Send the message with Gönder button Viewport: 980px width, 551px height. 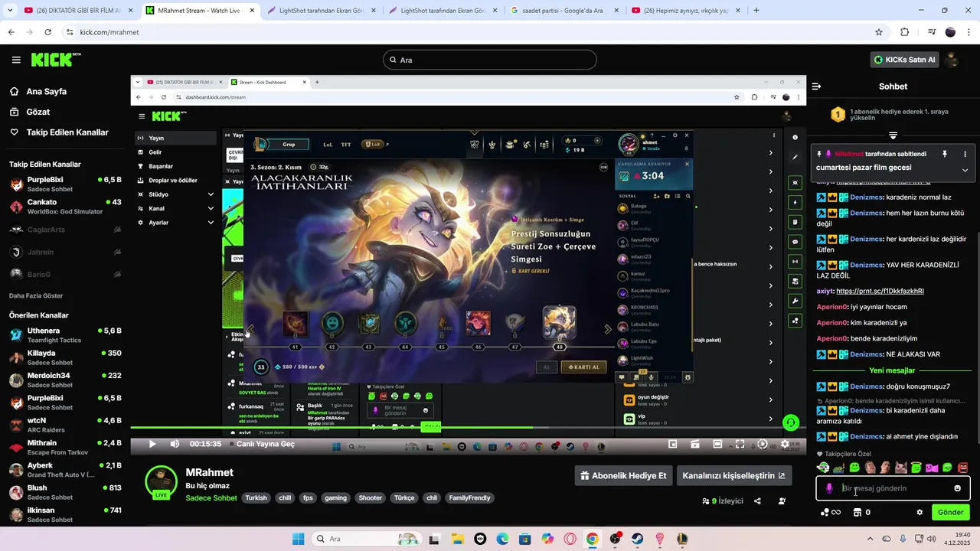951,512
